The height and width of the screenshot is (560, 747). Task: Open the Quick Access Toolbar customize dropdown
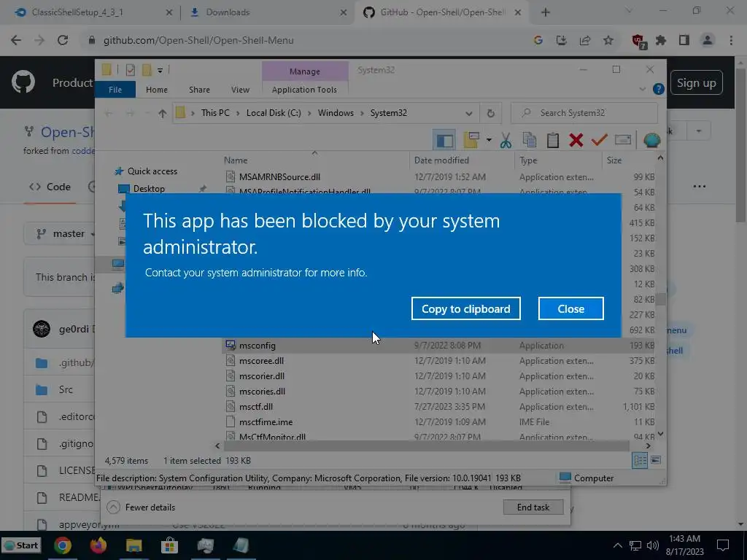point(160,71)
